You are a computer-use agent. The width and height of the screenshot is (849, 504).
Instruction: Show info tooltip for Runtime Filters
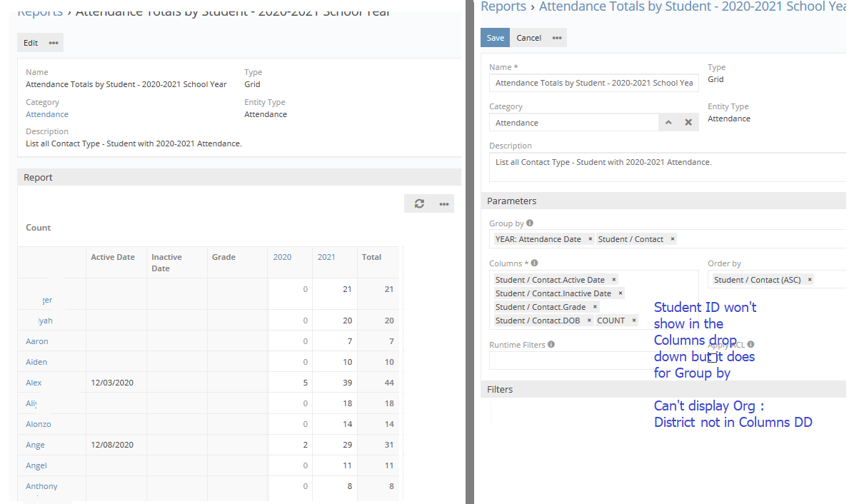pos(551,344)
